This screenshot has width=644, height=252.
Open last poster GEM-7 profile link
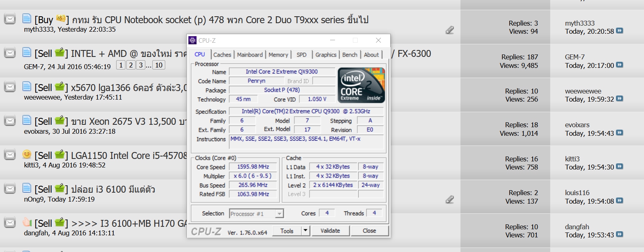[x=575, y=57]
